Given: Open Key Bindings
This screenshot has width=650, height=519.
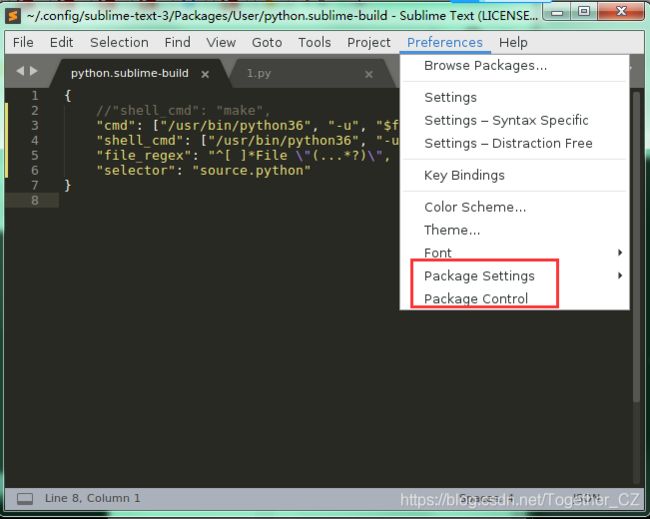Looking at the screenshot, I should [514, 175].
